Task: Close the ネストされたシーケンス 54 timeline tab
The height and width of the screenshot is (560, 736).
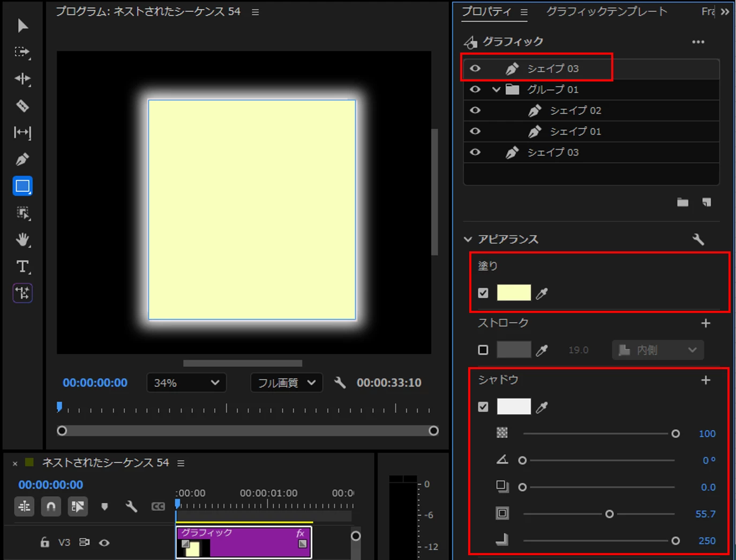Action: tap(15, 464)
